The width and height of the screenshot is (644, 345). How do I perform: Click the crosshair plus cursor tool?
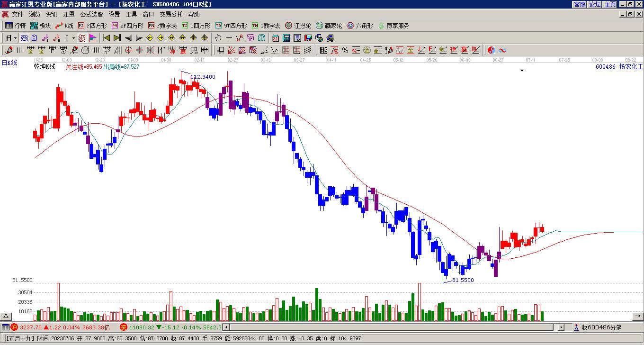(229, 38)
